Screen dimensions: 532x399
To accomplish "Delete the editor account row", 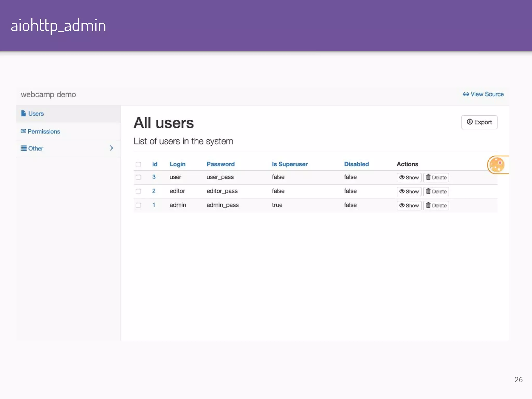I will pyautogui.click(x=436, y=192).
